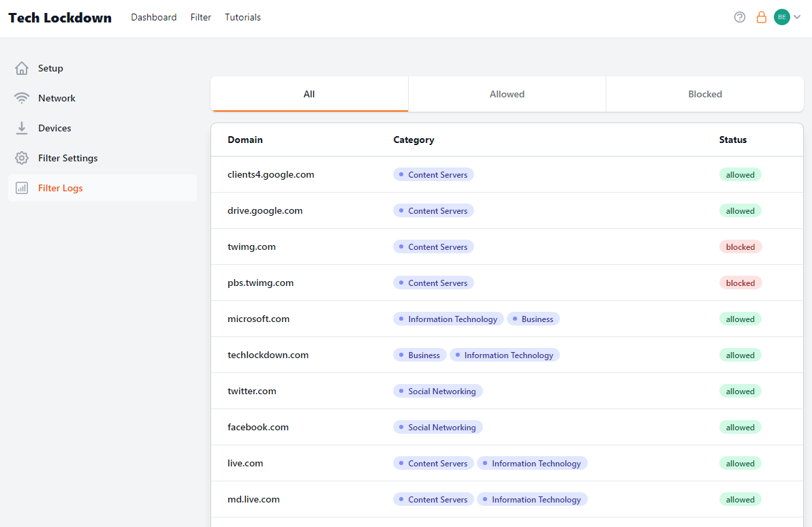This screenshot has height=527, width=812.
Task: Click blocked status badge for pbs.twimg.com
Action: [x=740, y=283]
